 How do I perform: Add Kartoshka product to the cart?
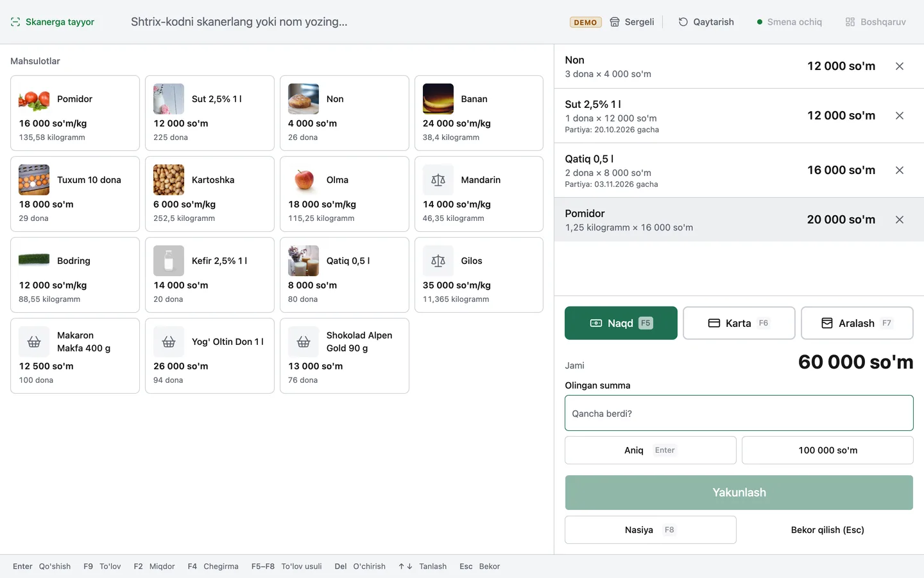click(x=210, y=194)
